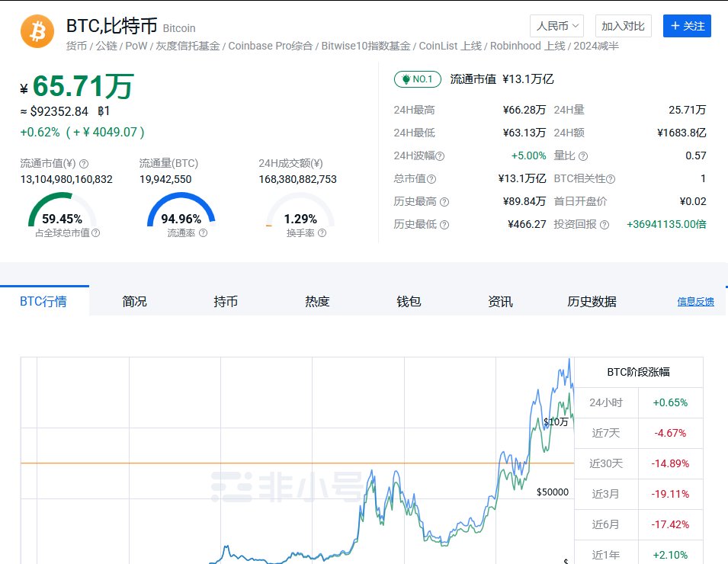Click the +36941135.00倍 investment return value
728x564 pixels.
[666, 224]
